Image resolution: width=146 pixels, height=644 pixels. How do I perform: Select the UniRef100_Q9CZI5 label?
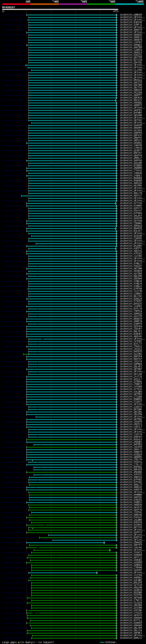131,82
